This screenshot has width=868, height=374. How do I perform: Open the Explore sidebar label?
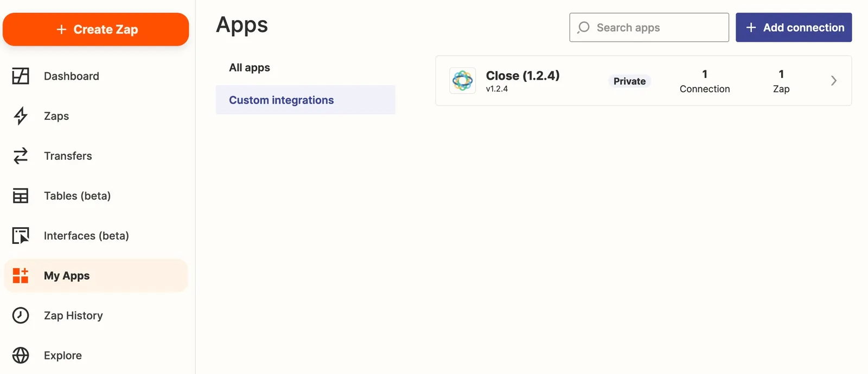[x=63, y=356]
